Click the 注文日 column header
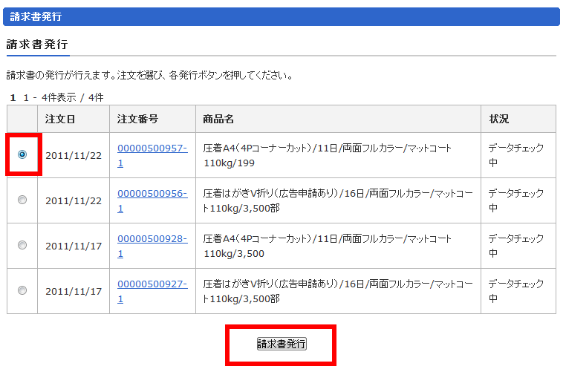 pos(60,119)
